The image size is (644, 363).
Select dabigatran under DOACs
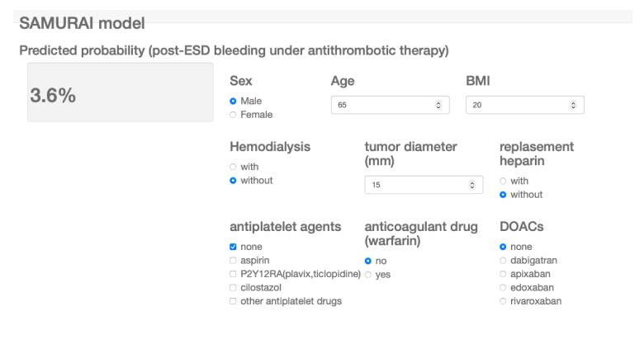[504, 261]
